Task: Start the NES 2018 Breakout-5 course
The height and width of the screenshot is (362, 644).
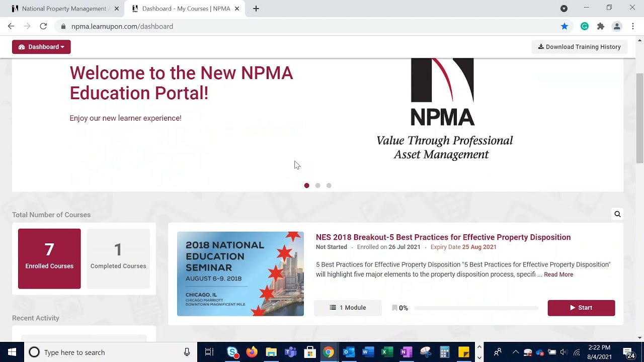Action: pyautogui.click(x=581, y=308)
